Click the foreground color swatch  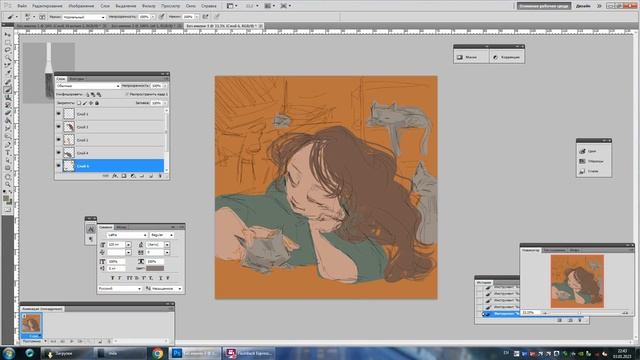click(6, 199)
